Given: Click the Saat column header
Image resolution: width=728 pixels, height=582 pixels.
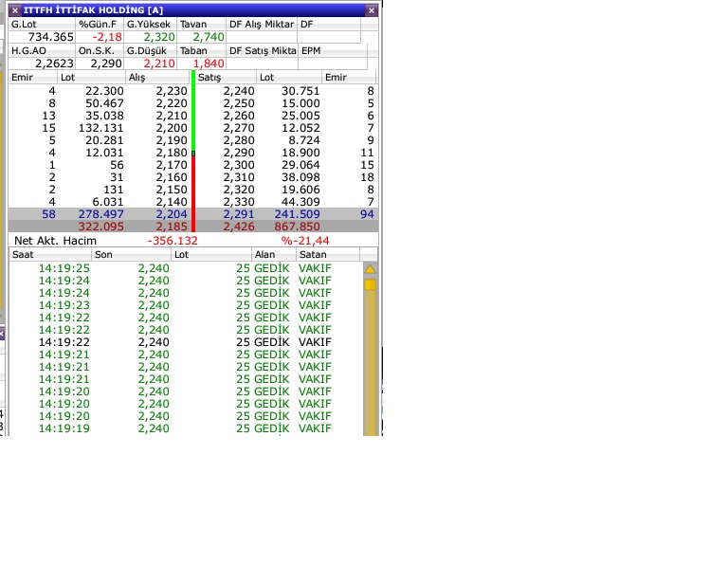Looking at the screenshot, I should click(50, 254).
